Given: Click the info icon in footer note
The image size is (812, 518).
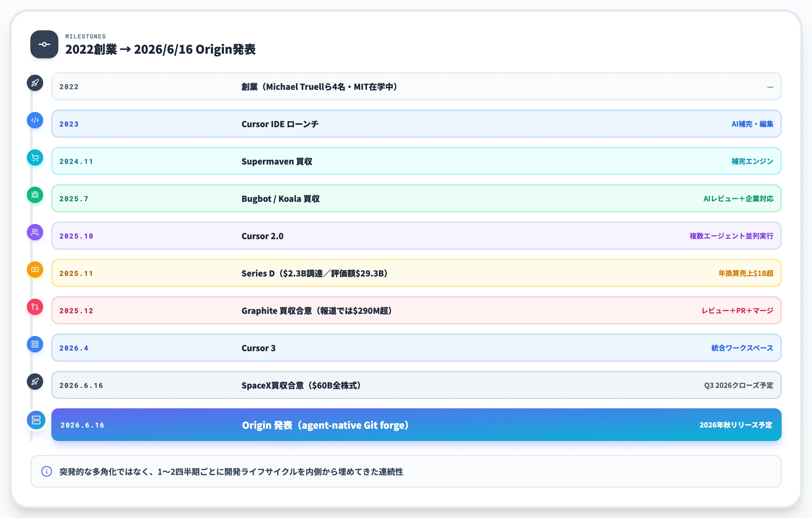Looking at the screenshot, I should [x=47, y=471].
